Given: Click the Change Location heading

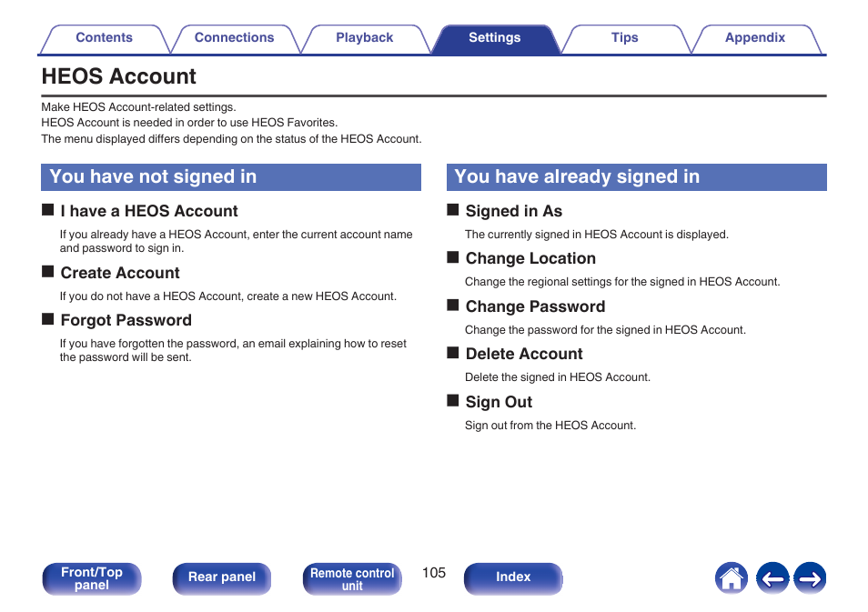Looking at the screenshot, I should [x=530, y=258].
